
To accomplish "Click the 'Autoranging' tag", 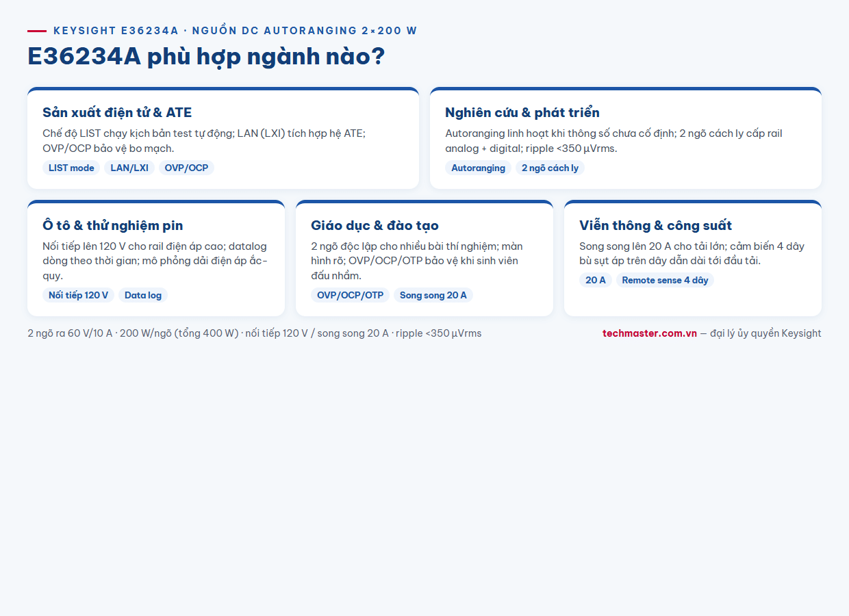I will tap(478, 168).
